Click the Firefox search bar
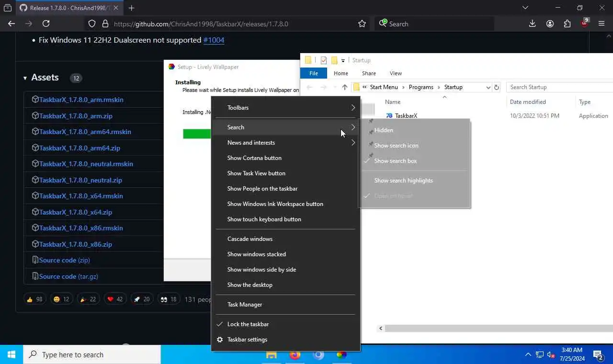 (x=434, y=23)
